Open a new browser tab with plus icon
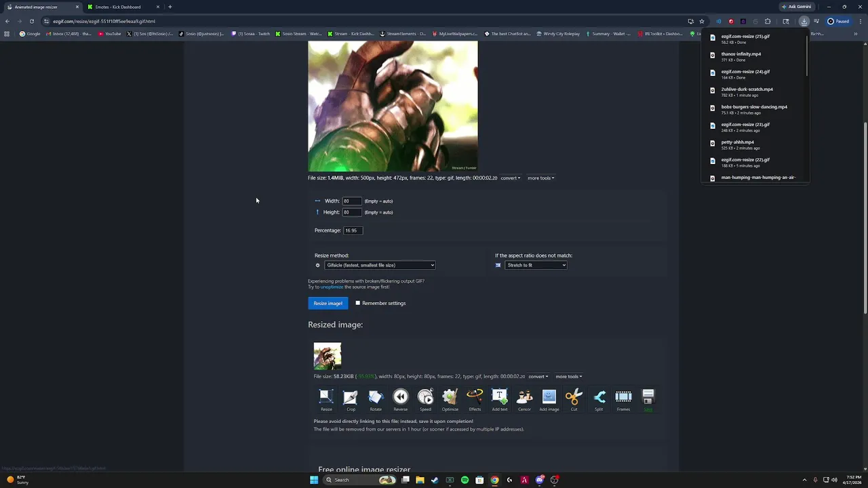Viewport: 868px width, 488px height. (170, 7)
